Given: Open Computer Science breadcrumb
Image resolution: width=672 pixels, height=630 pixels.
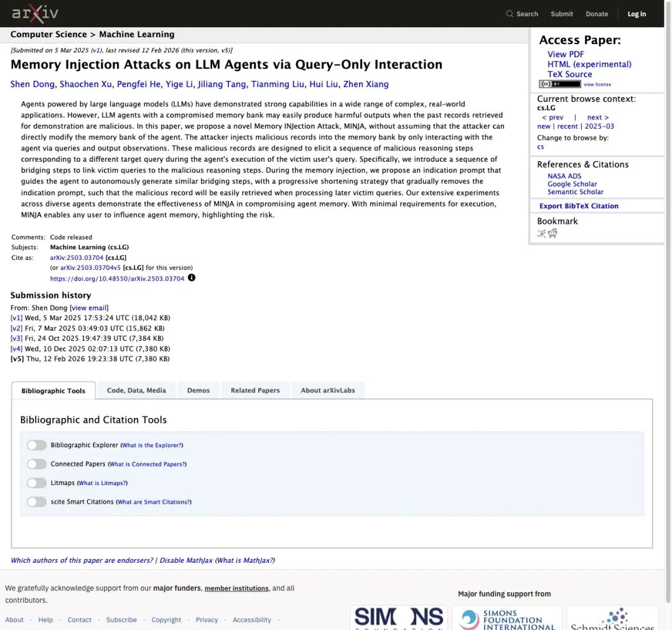Looking at the screenshot, I should pos(49,34).
